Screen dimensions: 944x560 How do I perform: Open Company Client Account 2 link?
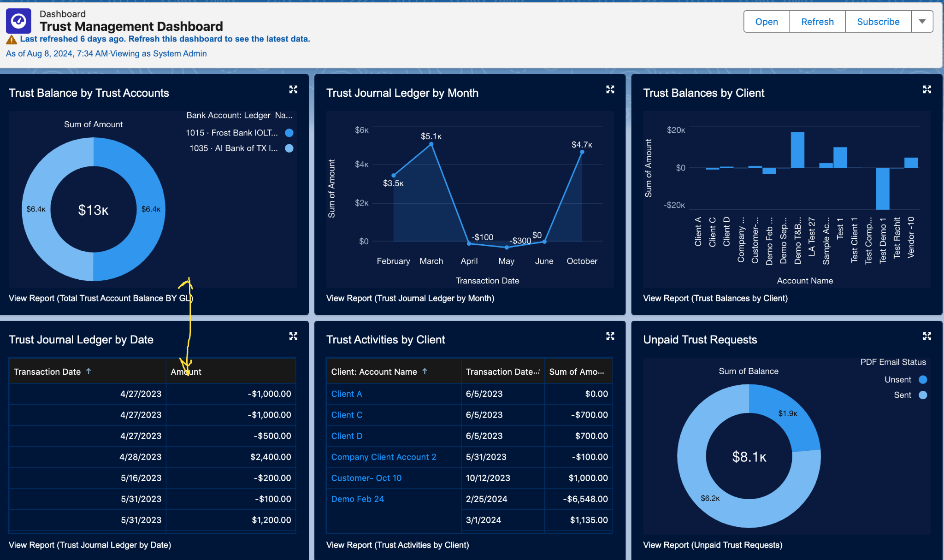383,457
